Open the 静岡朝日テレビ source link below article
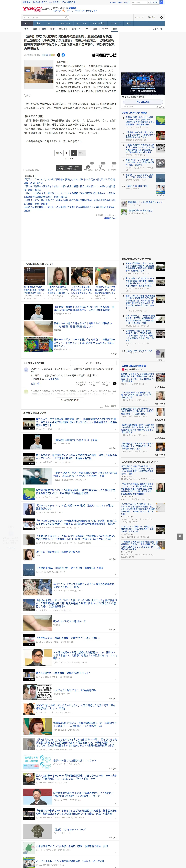Image resolution: width=186 pixels, height=868 pixels. coord(110,218)
